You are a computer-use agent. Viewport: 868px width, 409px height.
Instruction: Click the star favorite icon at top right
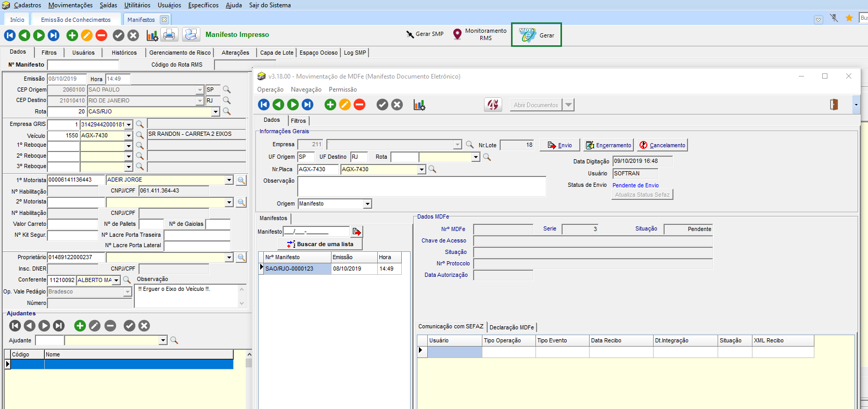(x=849, y=18)
